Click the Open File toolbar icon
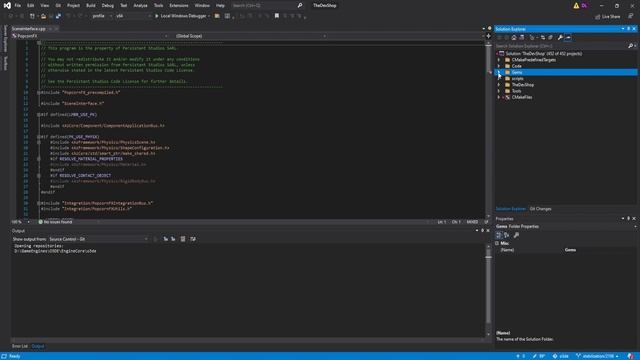Viewport: 640px width, 360px height. point(43,16)
